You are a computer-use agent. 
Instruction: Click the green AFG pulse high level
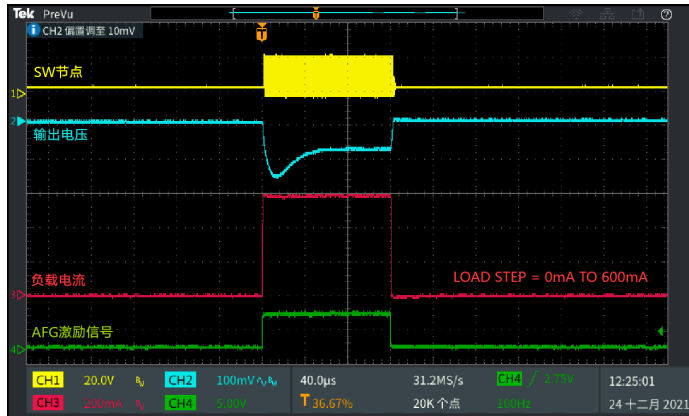coord(326,314)
